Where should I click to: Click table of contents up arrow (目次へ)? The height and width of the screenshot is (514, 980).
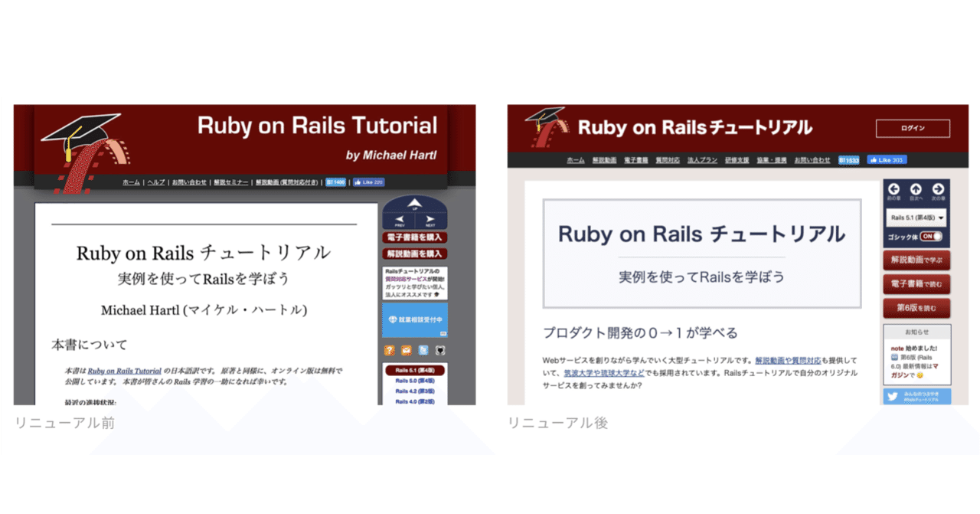(916, 189)
